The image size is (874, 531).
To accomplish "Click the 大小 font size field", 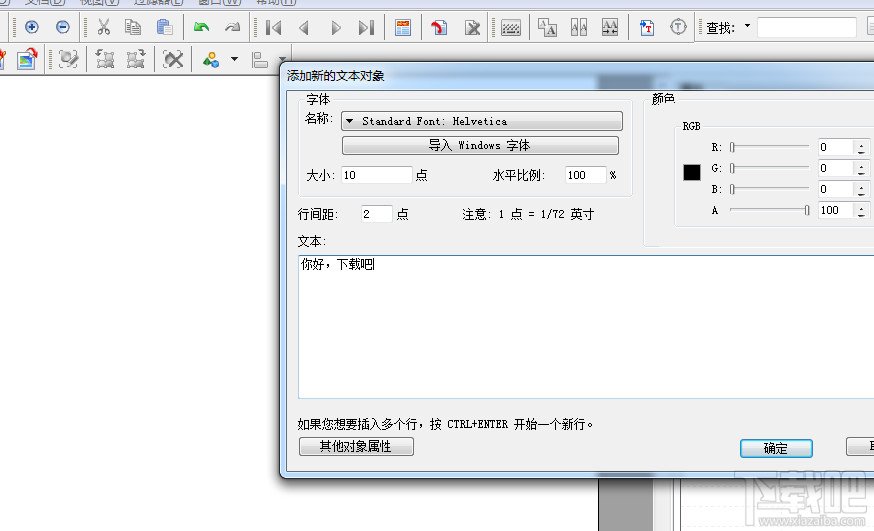I will pyautogui.click(x=376, y=175).
